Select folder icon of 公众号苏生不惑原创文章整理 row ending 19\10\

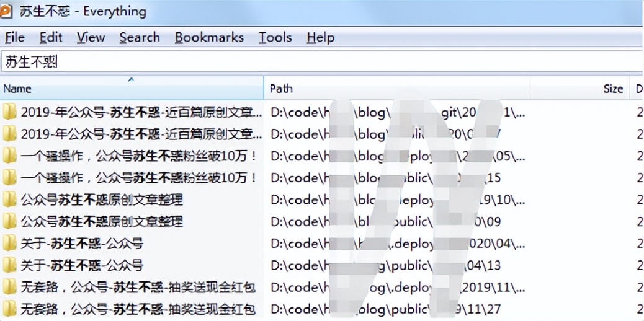pos(9,200)
